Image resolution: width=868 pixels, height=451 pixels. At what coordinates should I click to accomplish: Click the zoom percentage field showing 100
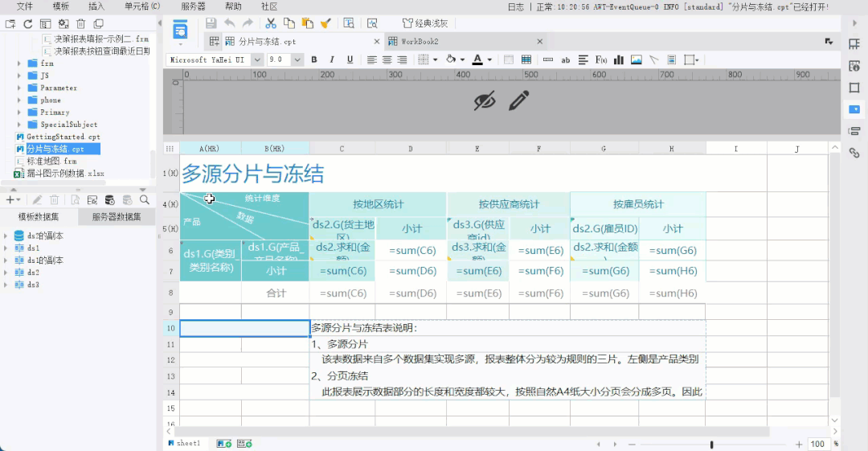(817, 445)
